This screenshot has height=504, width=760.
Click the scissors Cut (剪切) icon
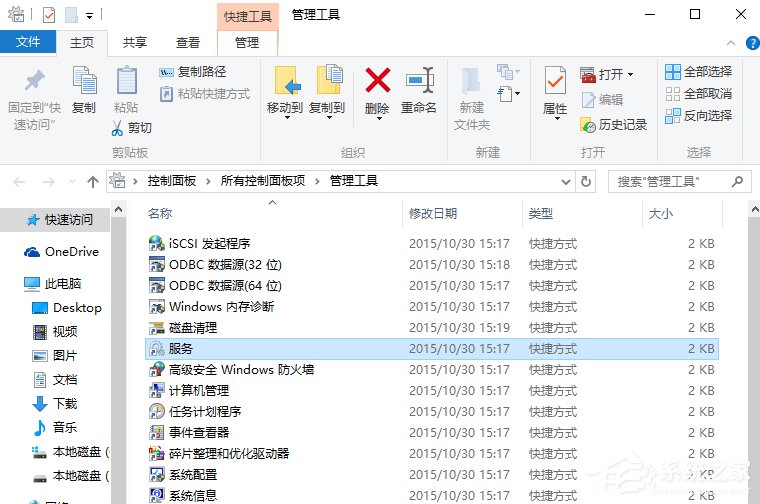point(117,127)
